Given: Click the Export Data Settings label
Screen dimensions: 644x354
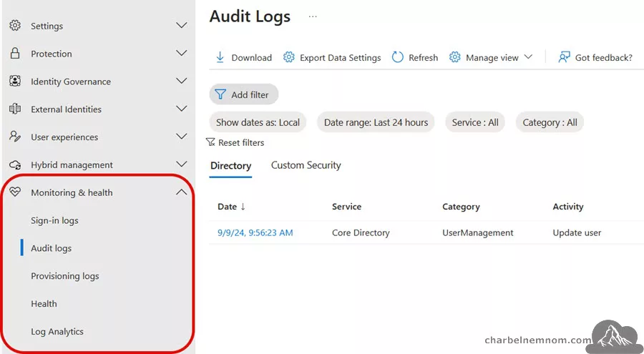Looking at the screenshot, I should coord(340,58).
